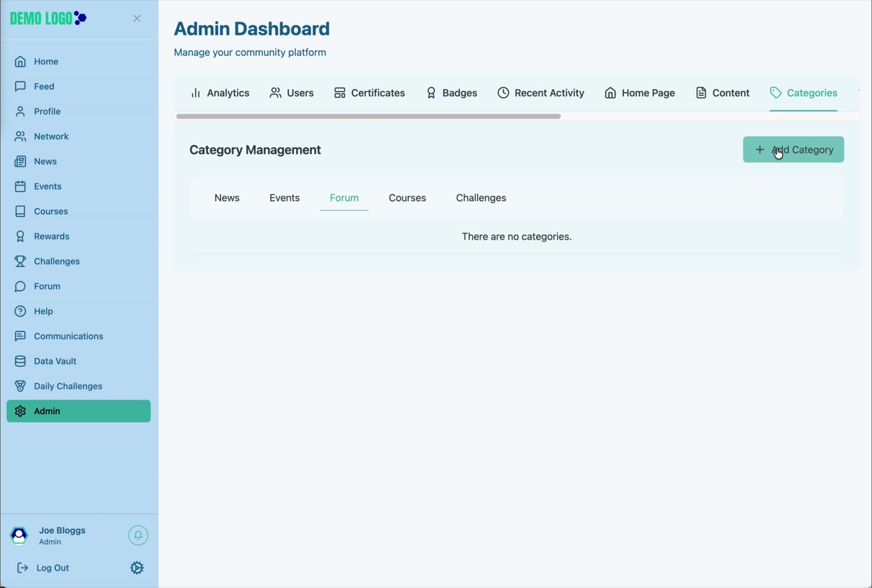Open the Daily Challenges sidebar link
Viewport: 872px width, 588px height.
[x=78, y=386]
